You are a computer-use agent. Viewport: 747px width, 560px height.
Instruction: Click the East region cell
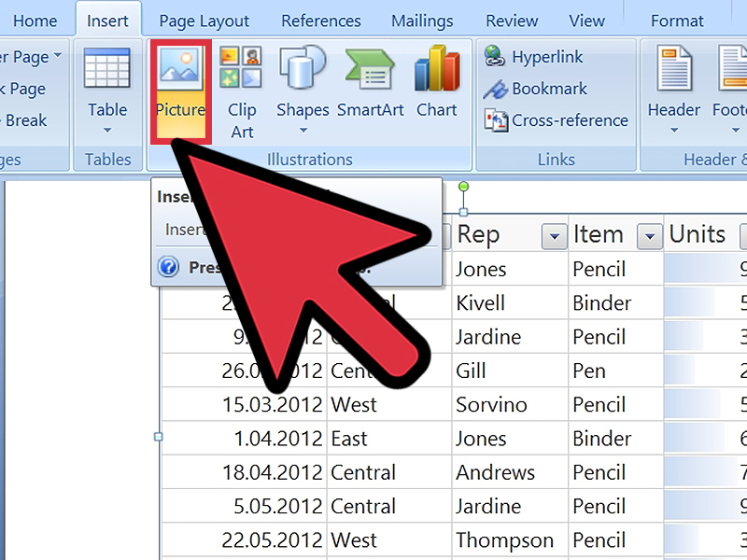point(389,438)
